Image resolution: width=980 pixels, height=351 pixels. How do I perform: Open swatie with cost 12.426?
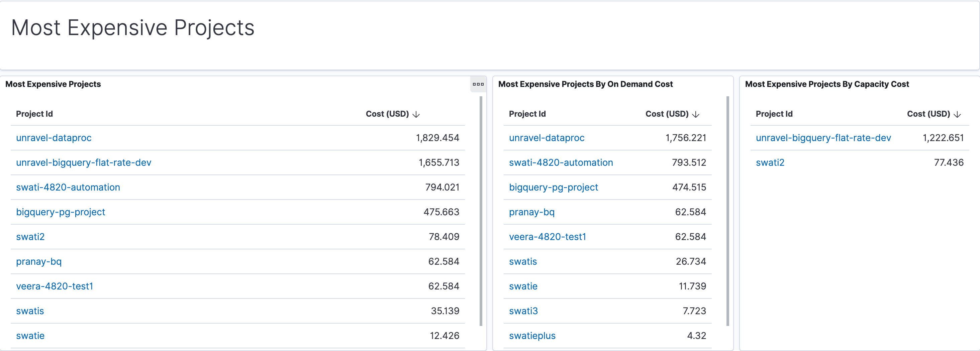pyautogui.click(x=30, y=335)
